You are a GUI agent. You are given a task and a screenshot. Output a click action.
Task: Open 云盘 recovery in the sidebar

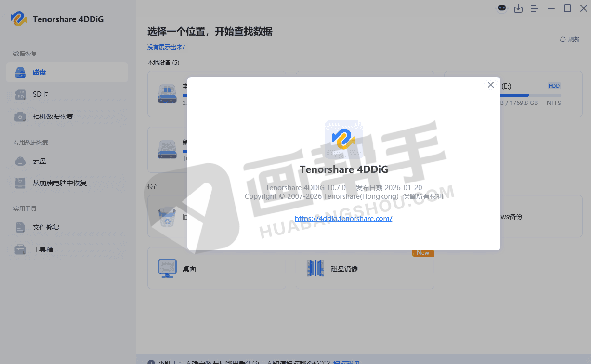(x=67, y=161)
